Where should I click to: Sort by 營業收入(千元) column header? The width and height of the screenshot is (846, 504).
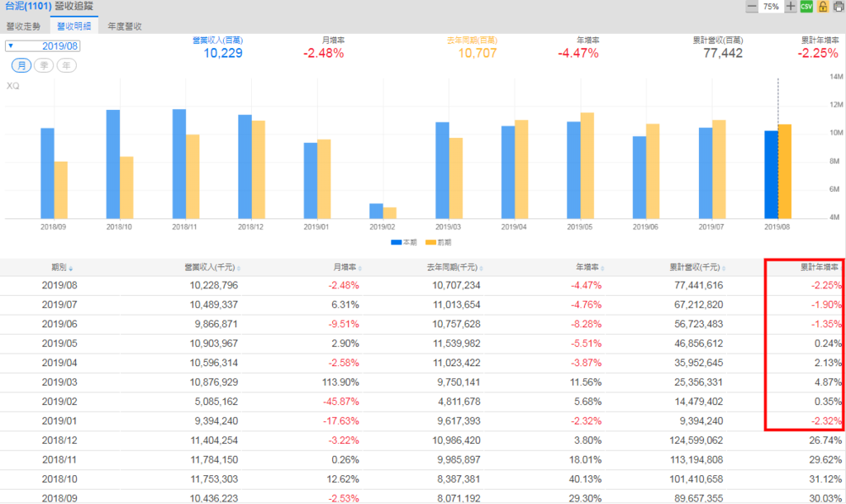(212, 267)
